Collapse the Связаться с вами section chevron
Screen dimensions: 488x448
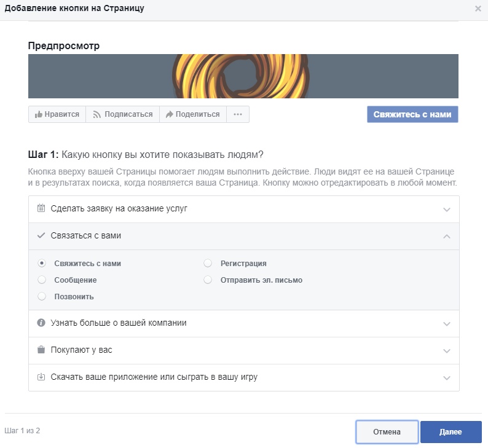[447, 237]
